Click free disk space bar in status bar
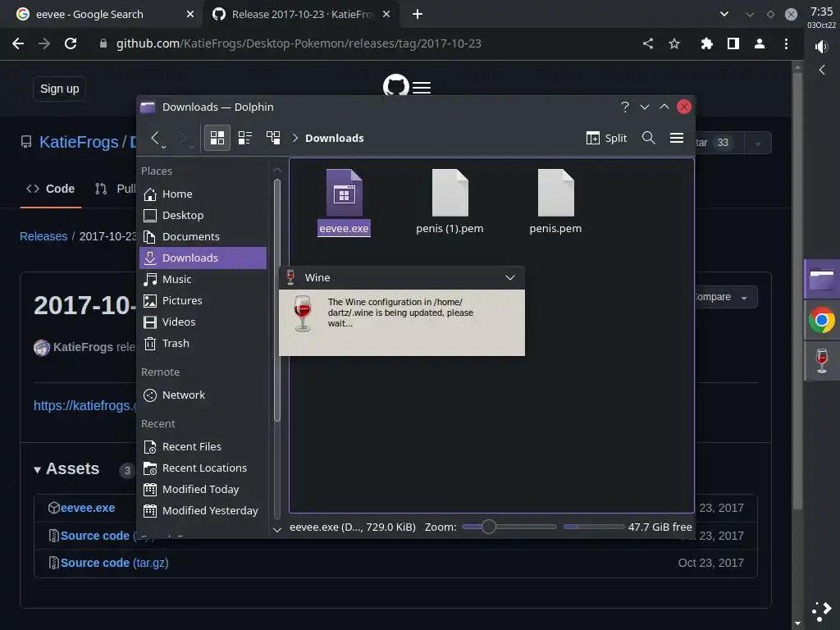Viewport: 840px width, 630px height. tap(594, 527)
